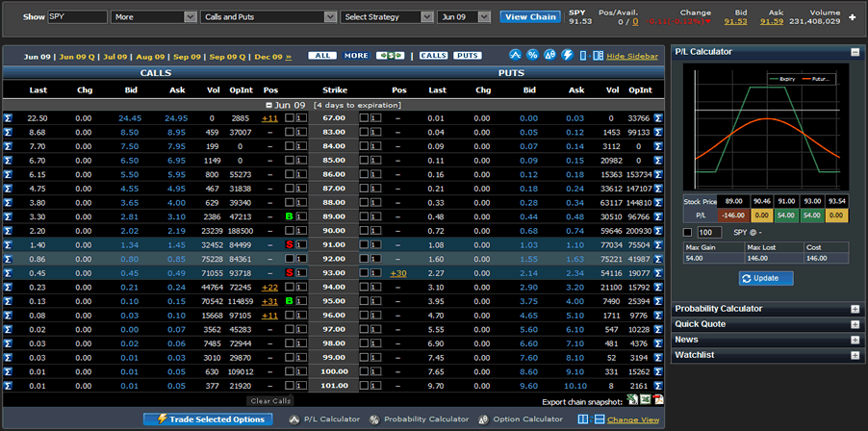This screenshot has height=431, width=868.
Task: Click the quantity field showing 100 in P/L Calculator
Action: click(709, 233)
